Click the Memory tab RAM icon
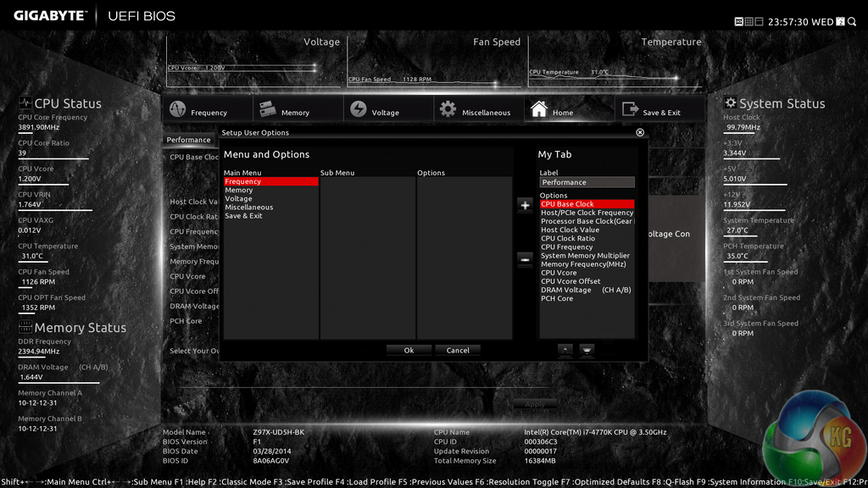868x488 pixels. 267,109
